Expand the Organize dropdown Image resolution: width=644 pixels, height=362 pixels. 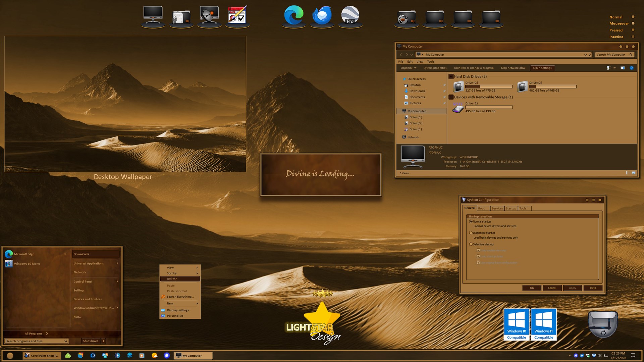tap(408, 68)
